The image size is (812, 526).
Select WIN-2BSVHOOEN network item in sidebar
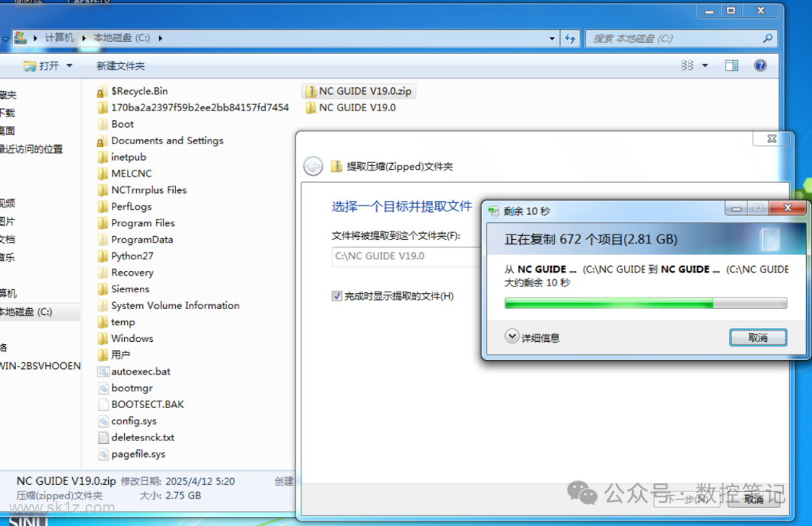(41, 366)
